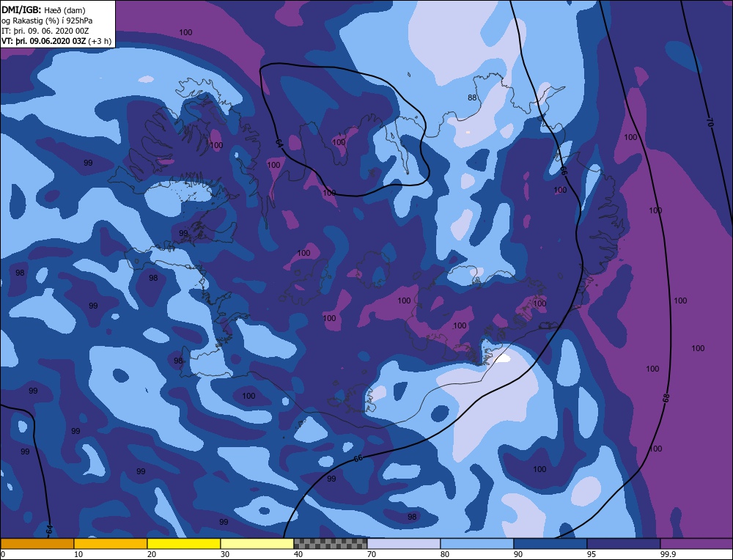Image resolution: width=733 pixels, height=560 pixels.
Task: Click the 'VT: þri. 09.06.2020 03Z (+3 h)' line
Action: pyautogui.click(x=56, y=41)
